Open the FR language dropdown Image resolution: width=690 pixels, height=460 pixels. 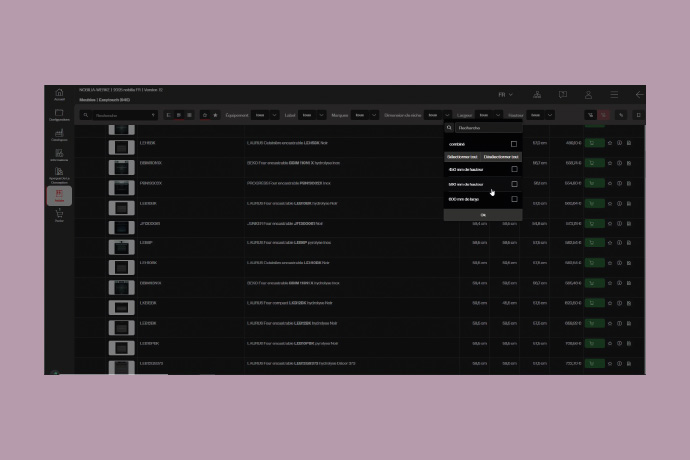[x=505, y=95]
